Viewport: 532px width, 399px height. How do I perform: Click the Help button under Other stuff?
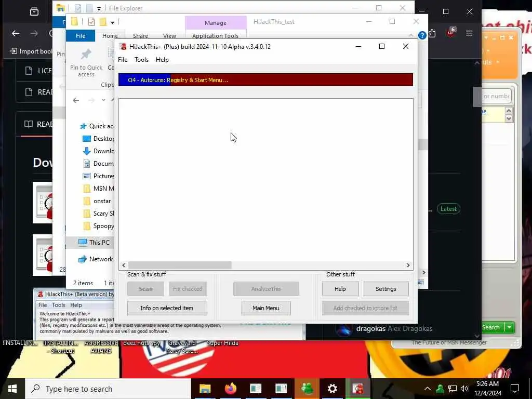coord(340,289)
